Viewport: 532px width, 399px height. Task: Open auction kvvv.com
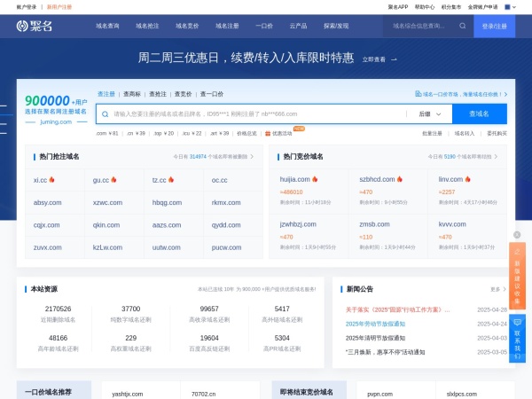(x=452, y=224)
